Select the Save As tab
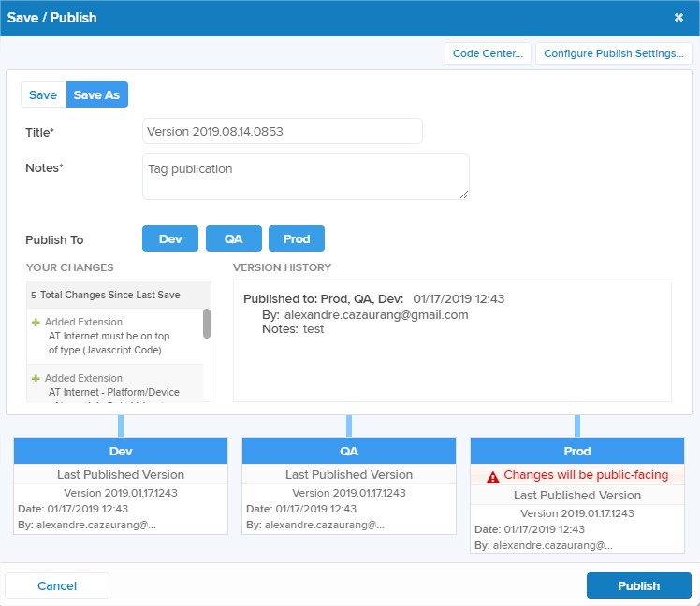The width and height of the screenshot is (700, 606). pos(96,95)
